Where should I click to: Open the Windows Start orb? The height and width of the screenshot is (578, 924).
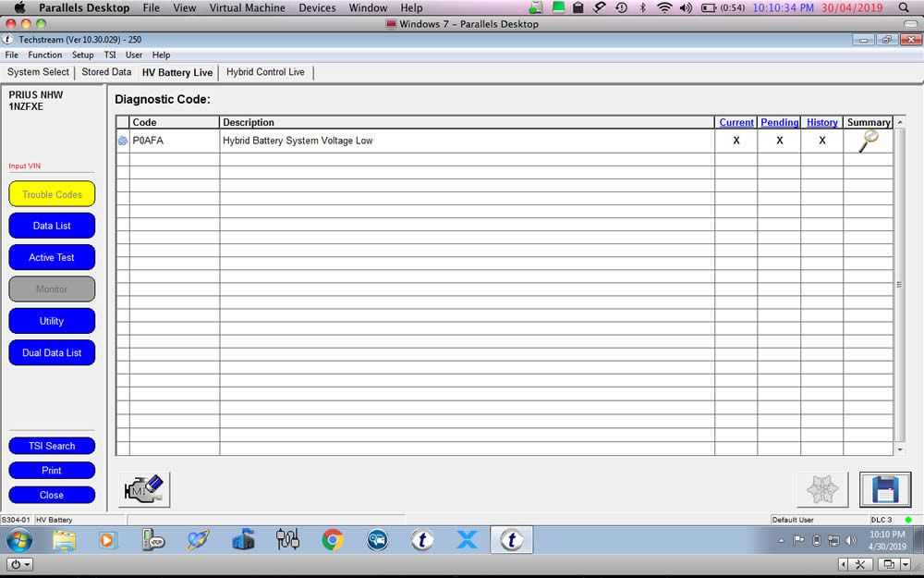pos(19,540)
